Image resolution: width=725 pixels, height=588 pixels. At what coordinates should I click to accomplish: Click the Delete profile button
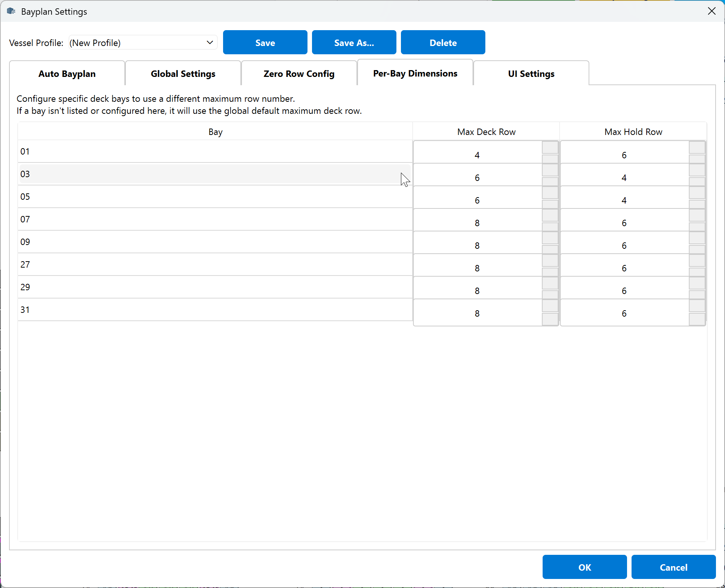443,43
